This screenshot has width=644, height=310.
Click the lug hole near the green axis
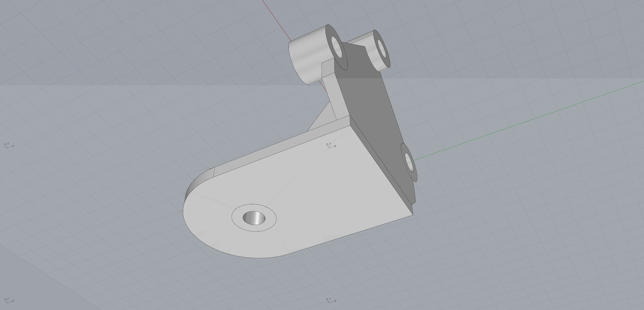click(409, 162)
